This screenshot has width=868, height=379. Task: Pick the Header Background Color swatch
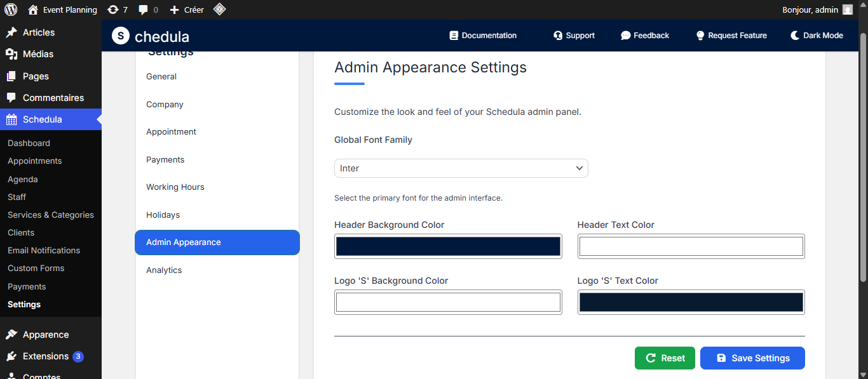tap(448, 246)
